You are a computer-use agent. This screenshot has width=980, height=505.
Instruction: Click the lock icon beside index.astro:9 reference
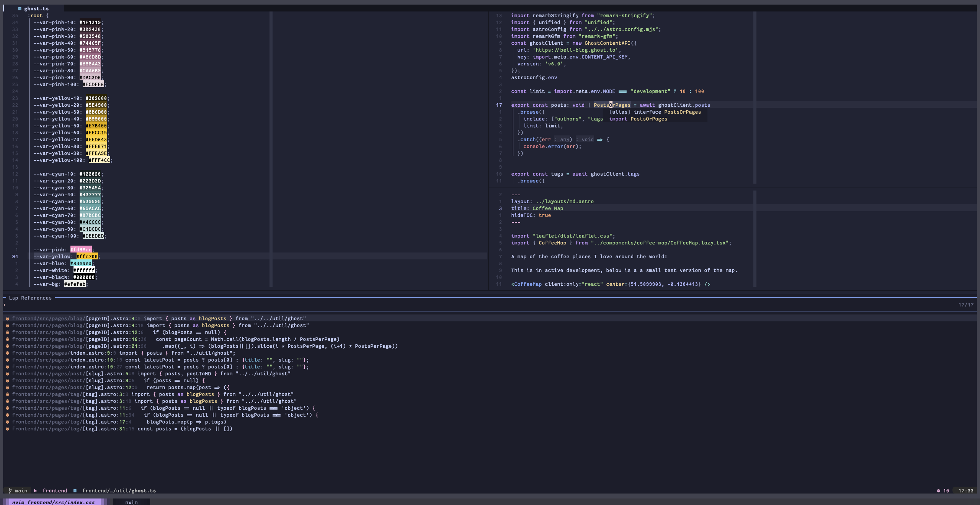7,353
